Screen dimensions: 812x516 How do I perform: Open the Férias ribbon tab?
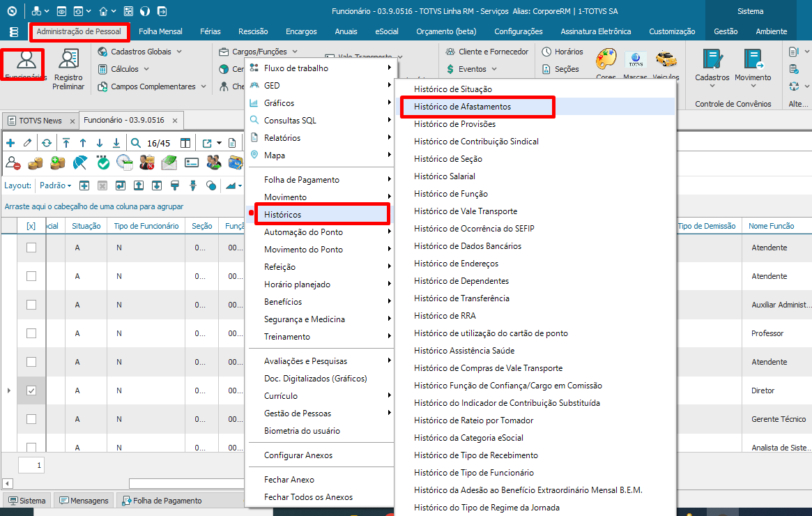point(210,31)
